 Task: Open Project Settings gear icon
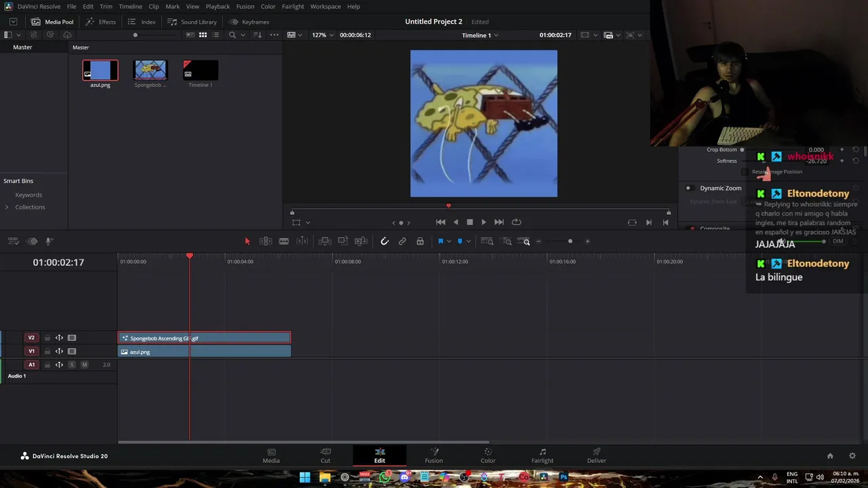point(852,456)
